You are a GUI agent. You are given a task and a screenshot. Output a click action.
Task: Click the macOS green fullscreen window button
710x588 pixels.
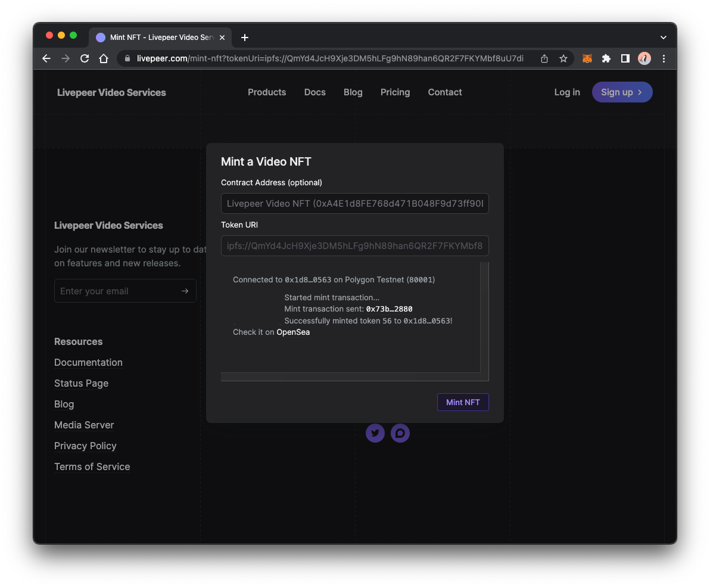[x=73, y=35]
